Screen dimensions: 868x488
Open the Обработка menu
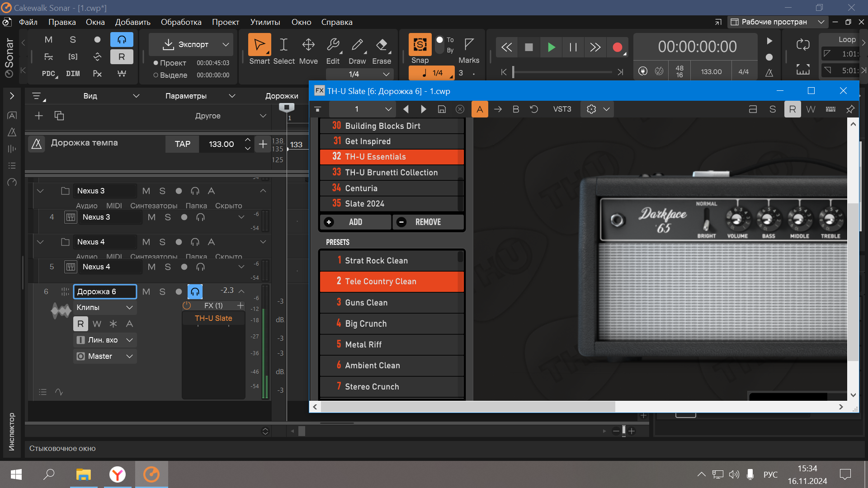[181, 22]
